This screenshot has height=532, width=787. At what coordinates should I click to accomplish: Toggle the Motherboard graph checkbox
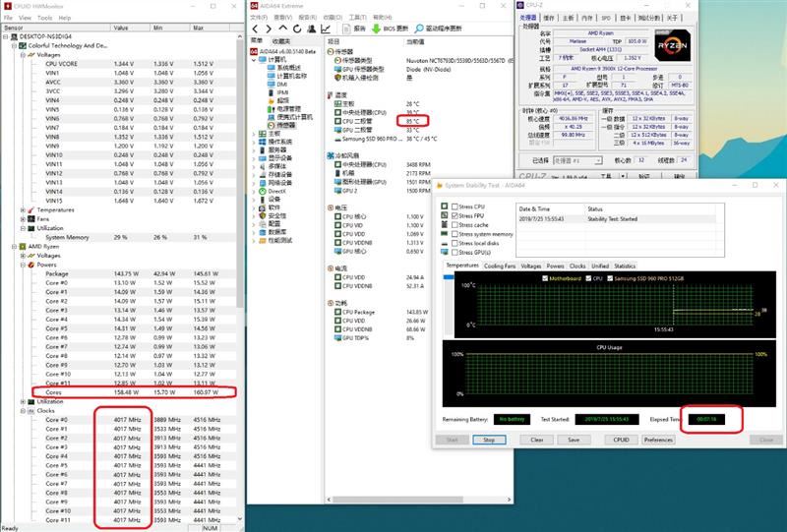tap(545, 278)
